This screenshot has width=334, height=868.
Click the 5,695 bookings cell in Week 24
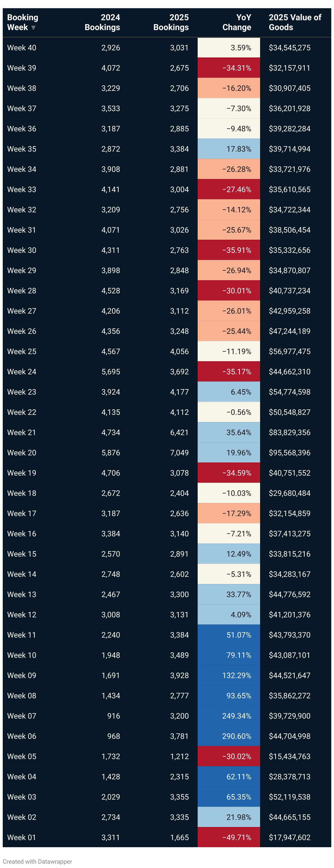click(x=111, y=372)
